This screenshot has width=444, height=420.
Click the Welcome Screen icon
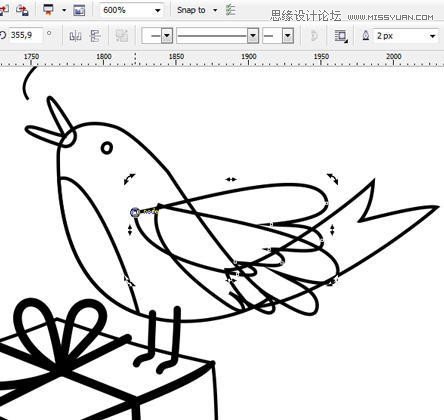(x=79, y=10)
